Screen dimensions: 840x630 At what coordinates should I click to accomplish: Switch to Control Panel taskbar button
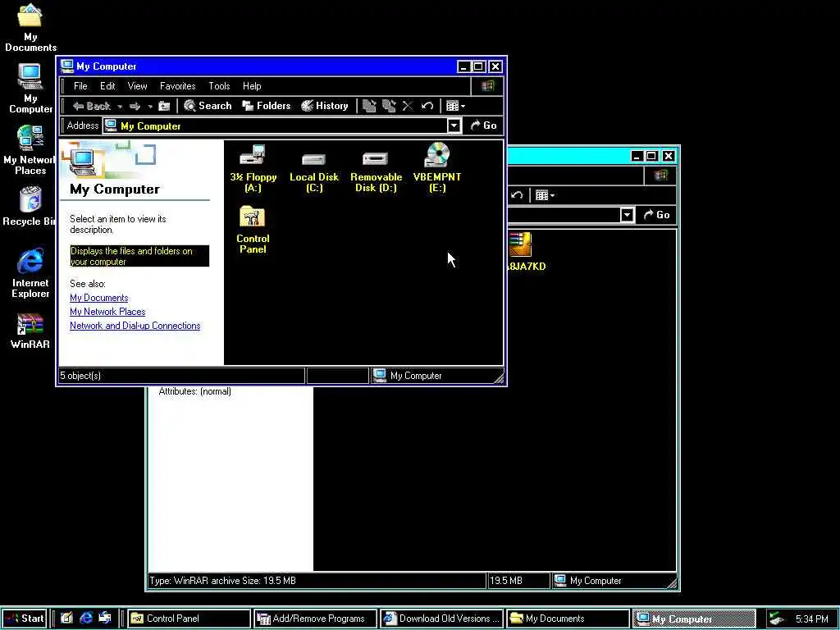click(x=189, y=619)
